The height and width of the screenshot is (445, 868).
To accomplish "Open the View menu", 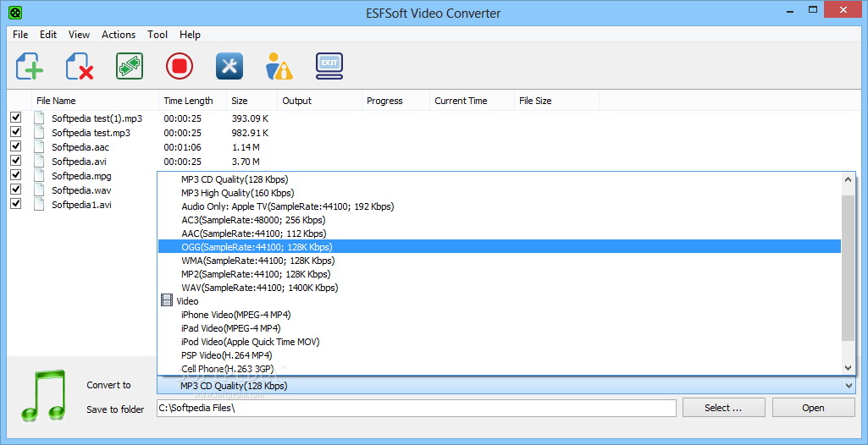I will pyautogui.click(x=79, y=35).
